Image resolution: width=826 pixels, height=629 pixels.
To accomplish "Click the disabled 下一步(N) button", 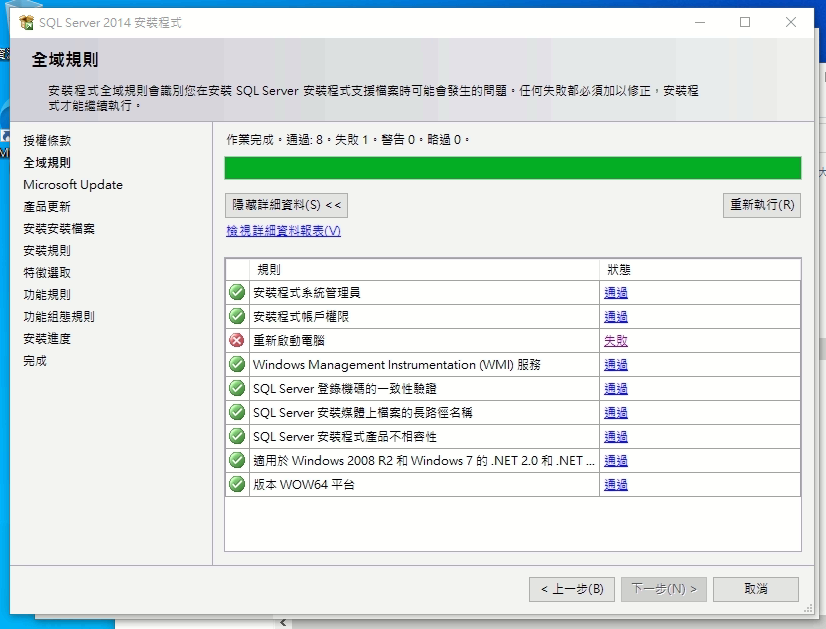I will pyautogui.click(x=664, y=589).
